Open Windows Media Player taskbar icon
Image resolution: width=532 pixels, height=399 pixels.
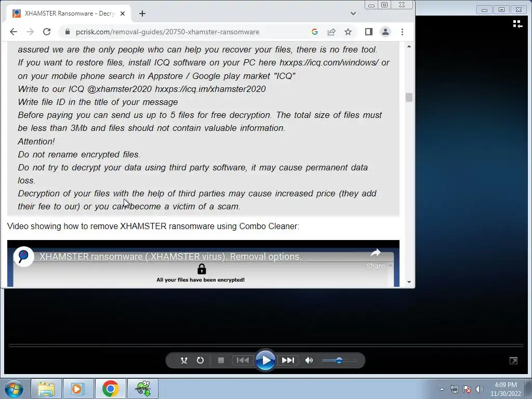tap(78, 389)
